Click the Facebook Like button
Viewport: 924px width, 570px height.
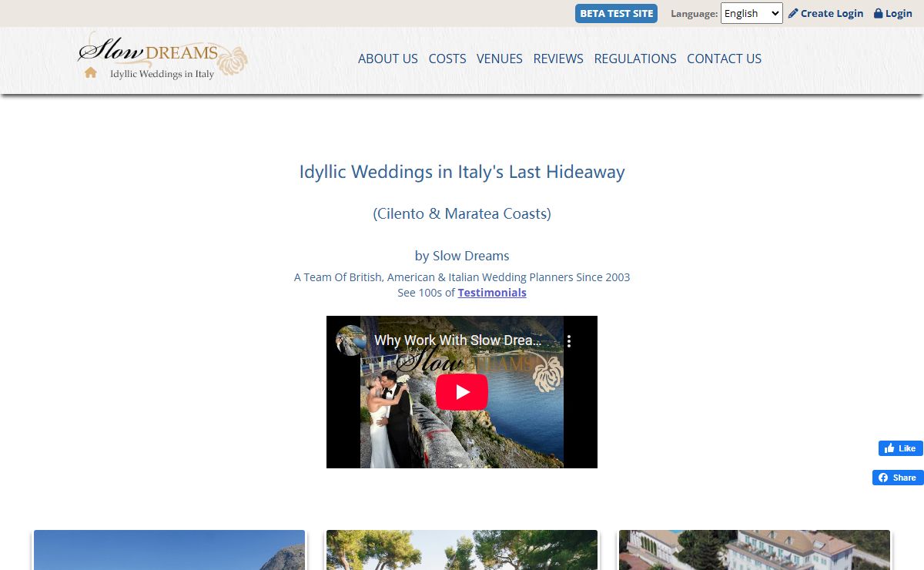[900, 448]
